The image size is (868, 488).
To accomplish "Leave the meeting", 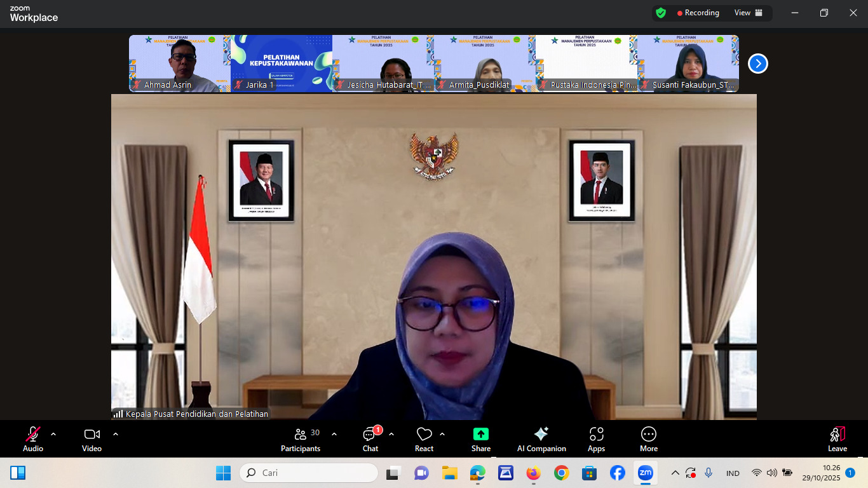I will (x=837, y=439).
